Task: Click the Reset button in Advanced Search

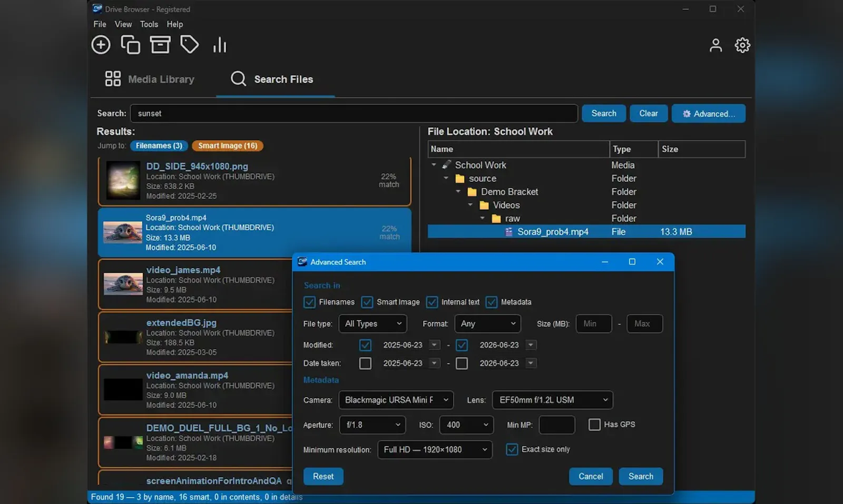Action: (x=324, y=477)
